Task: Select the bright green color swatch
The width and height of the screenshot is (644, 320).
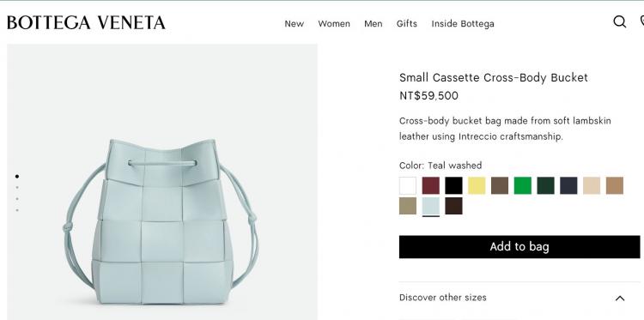Action: [522, 185]
